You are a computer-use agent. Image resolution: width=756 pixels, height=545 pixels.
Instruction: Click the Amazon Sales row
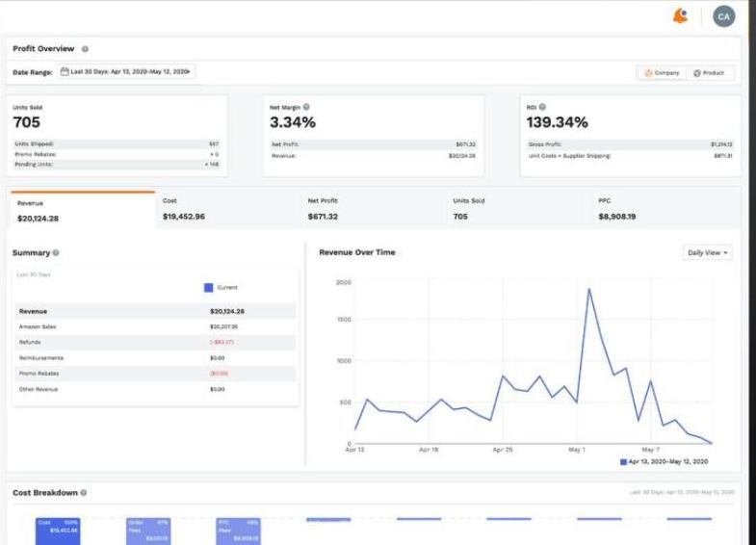pyautogui.click(x=155, y=326)
